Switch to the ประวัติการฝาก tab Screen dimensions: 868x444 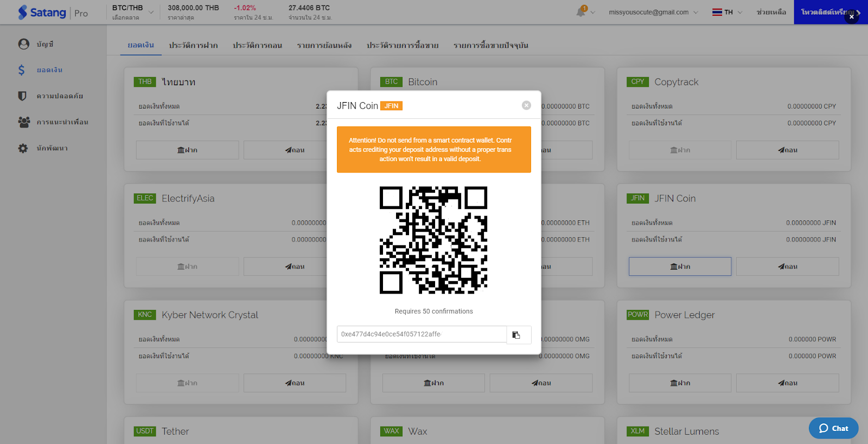[193, 45]
